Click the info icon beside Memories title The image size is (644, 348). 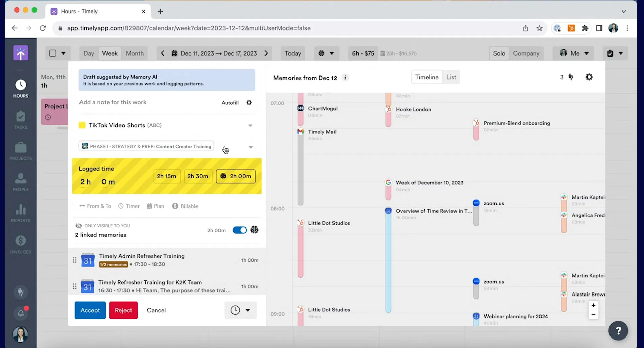pyautogui.click(x=345, y=78)
